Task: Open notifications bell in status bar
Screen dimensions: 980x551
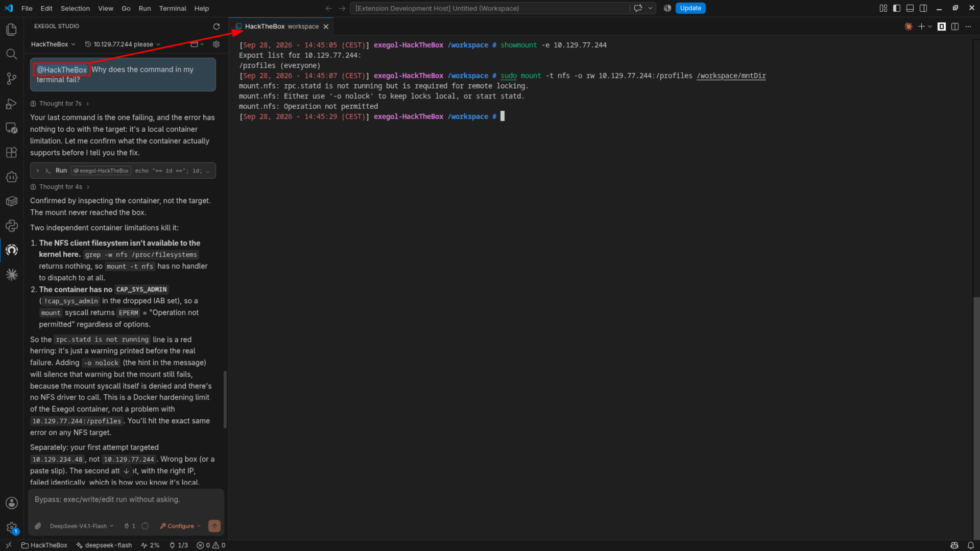Action: [970, 545]
